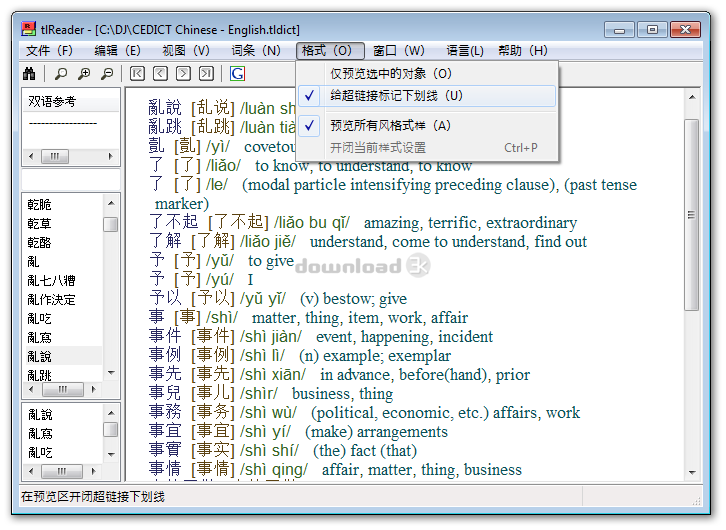Click down arrow of word list scrollbar

point(111,373)
